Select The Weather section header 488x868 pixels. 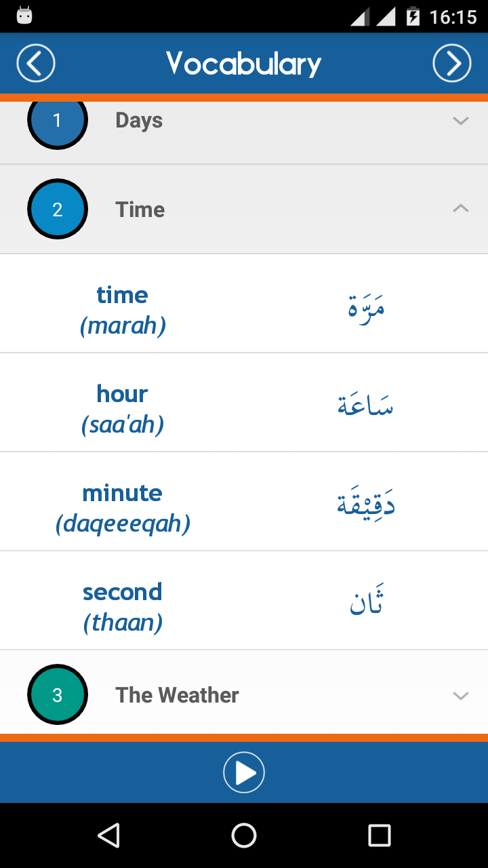click(x=177, y=694)
